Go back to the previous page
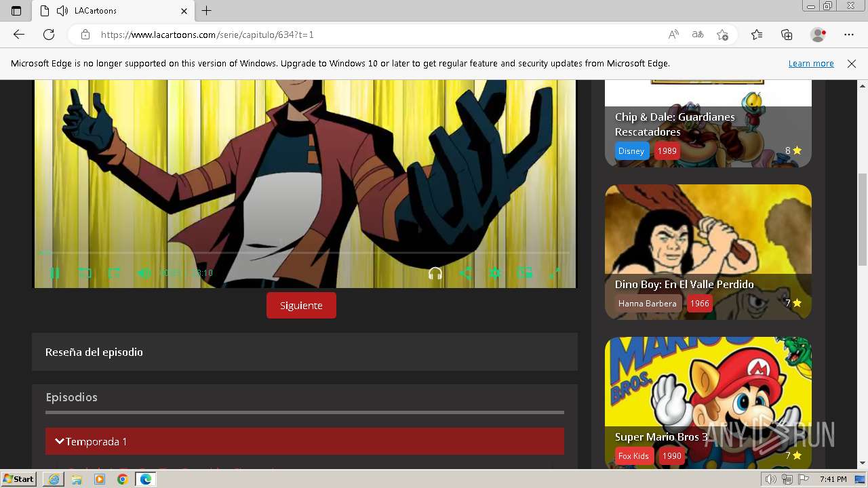This screenshot has width=868, height=488. [19, 35]
